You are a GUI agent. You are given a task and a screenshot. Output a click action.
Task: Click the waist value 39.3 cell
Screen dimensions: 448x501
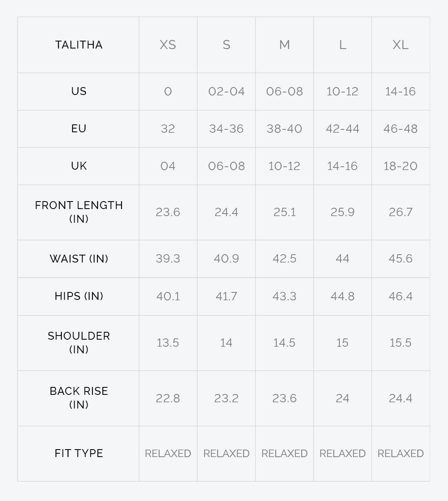point(168,259)
